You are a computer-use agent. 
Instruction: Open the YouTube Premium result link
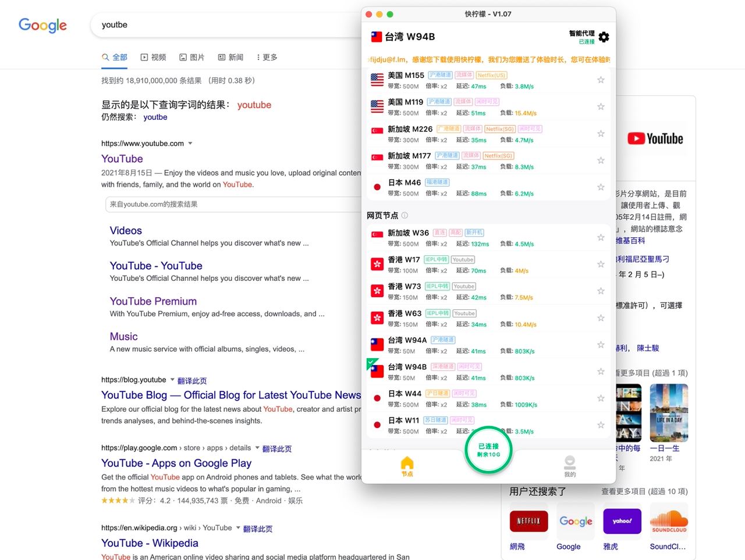153,301
